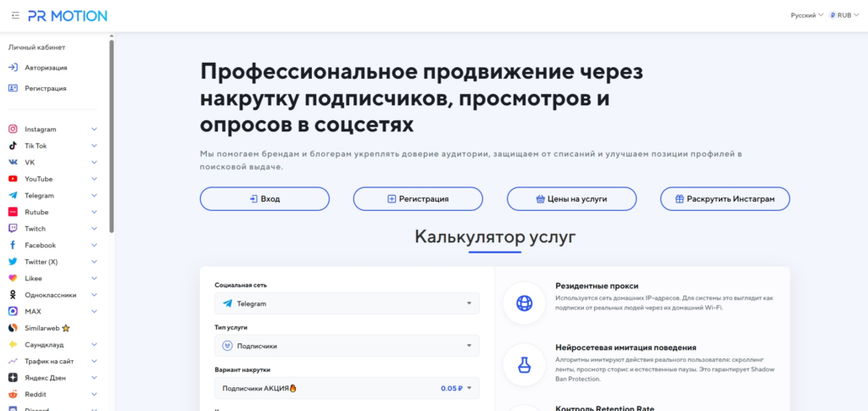Click the Rutube icon in sidebar
Screen dimensions: 868x411
click(x=13, y=213)
